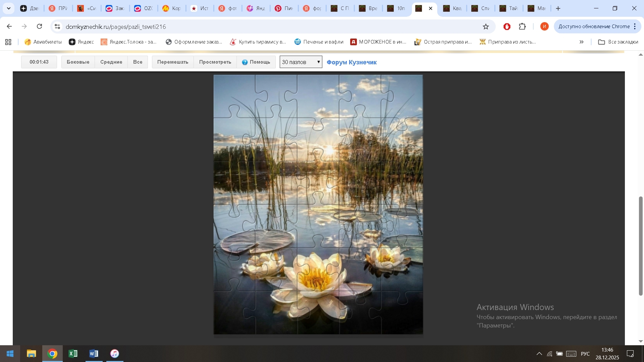Open the Extensions puzzle icon

pos(522,26)
